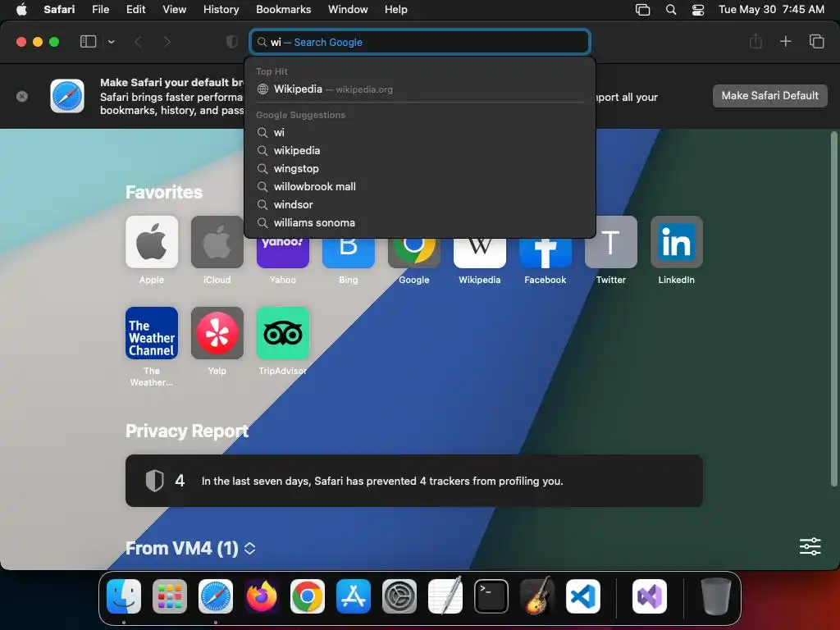Go back with the back arrow
Viewport: 840px width, 630px height.
coord(138,42)
